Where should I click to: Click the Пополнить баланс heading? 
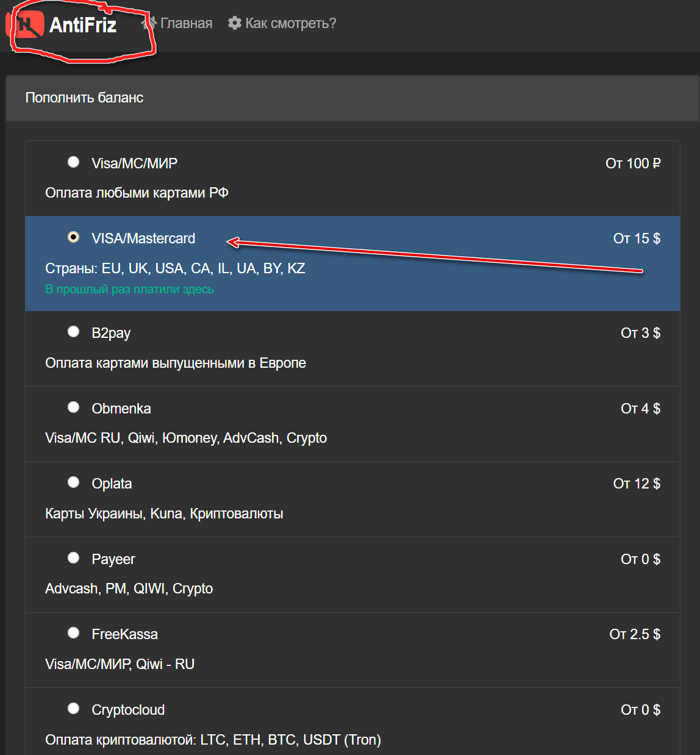point(84,98)
